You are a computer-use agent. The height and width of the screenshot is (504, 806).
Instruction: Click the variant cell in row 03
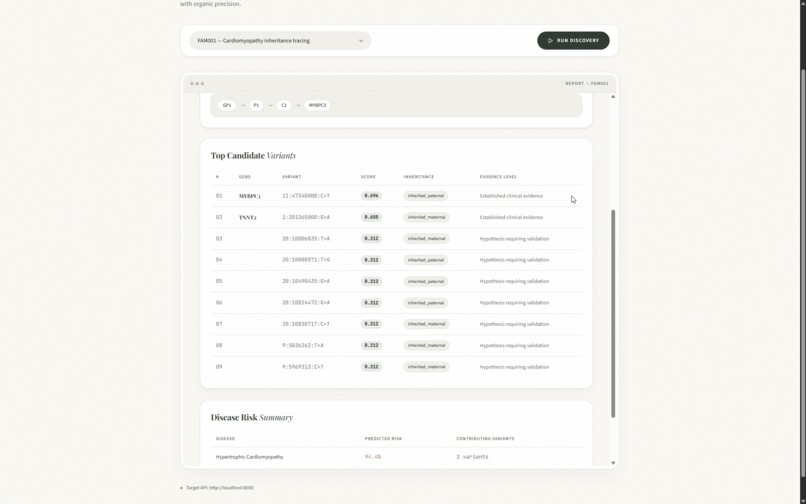coord(306,239)
